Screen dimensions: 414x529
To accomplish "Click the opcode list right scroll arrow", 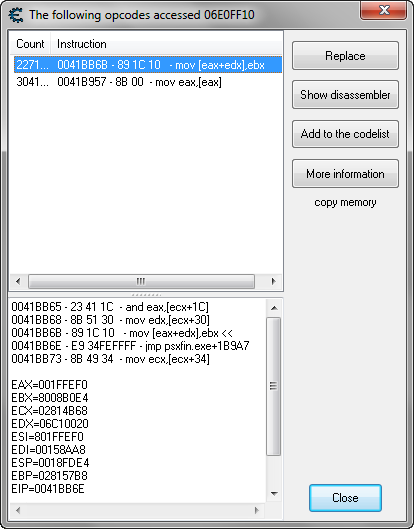I will point(274,281).
